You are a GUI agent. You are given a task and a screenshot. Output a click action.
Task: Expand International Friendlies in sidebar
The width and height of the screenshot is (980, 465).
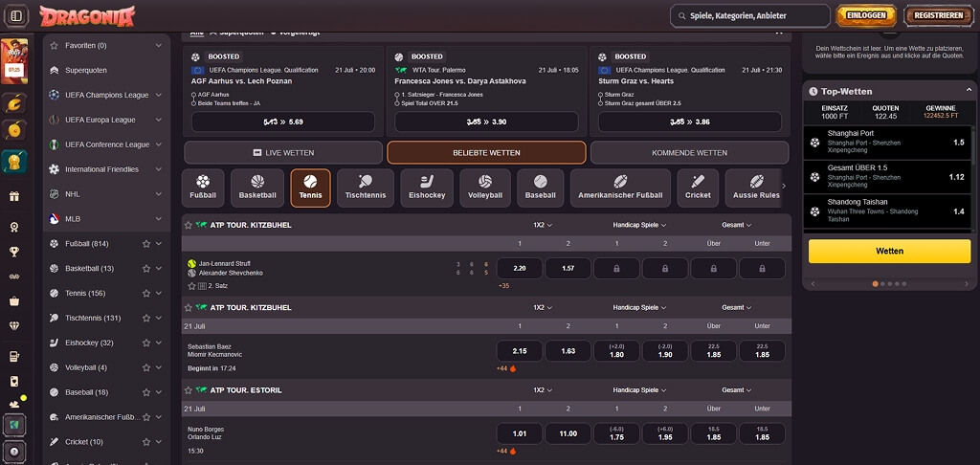(x=159, y=169)
